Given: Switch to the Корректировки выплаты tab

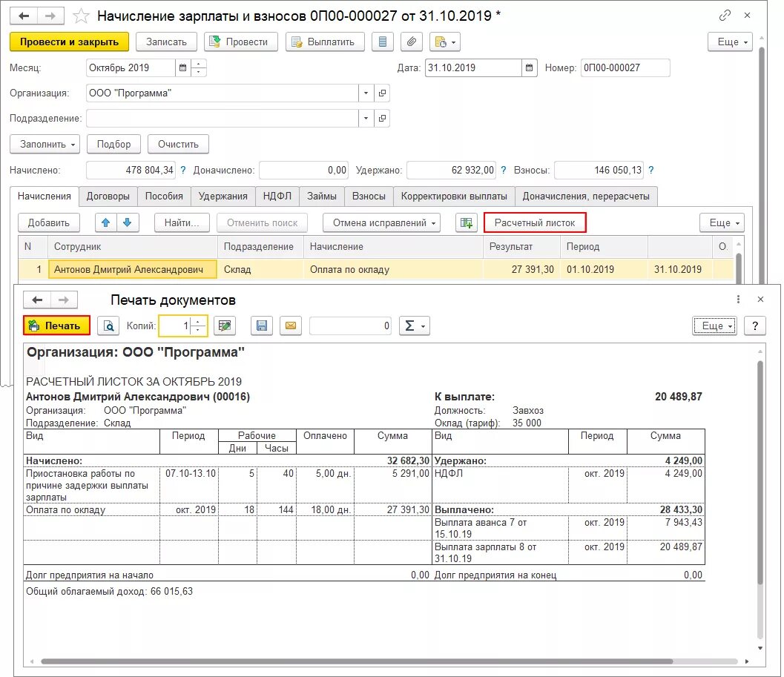Looking at the screenshot, I should pos(454,197).
